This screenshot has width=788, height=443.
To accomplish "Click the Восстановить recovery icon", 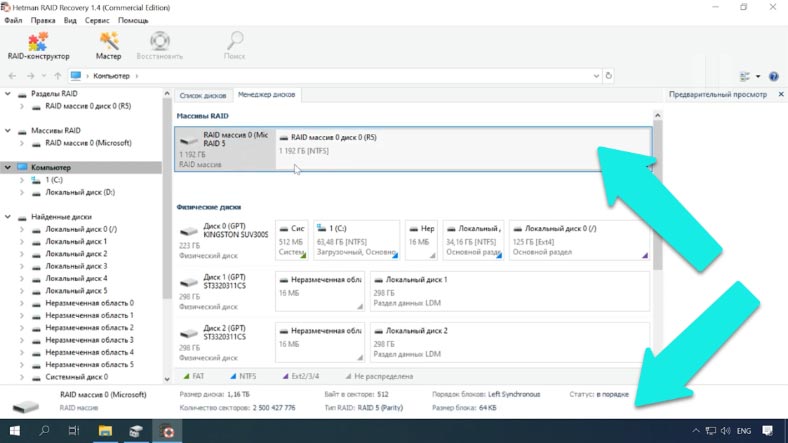I will pos(160,46).
